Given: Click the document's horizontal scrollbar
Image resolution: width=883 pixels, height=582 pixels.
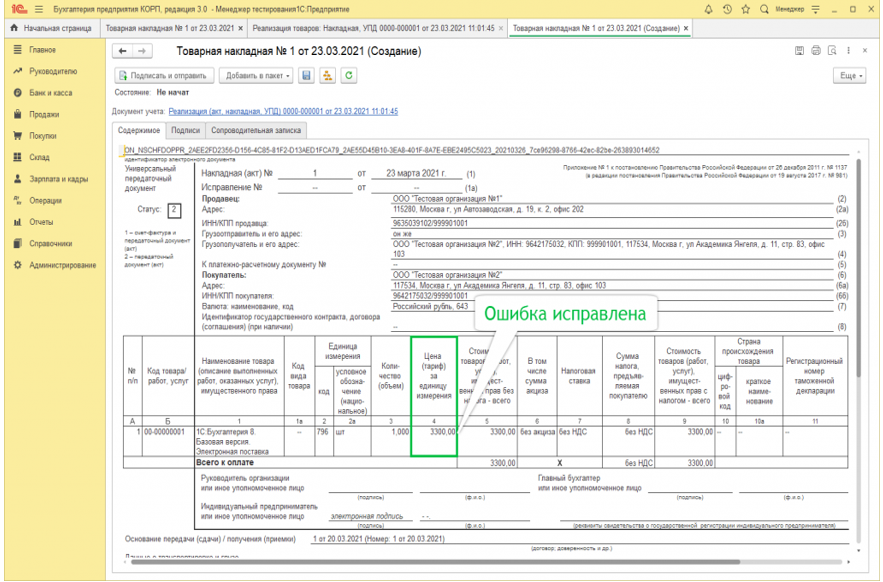Looking at the screenshot, I should 435,562.
